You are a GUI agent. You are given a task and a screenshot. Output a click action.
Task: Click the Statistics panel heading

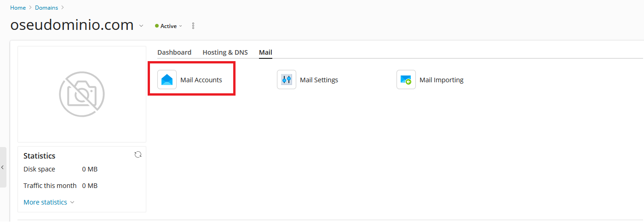point(40,156)
